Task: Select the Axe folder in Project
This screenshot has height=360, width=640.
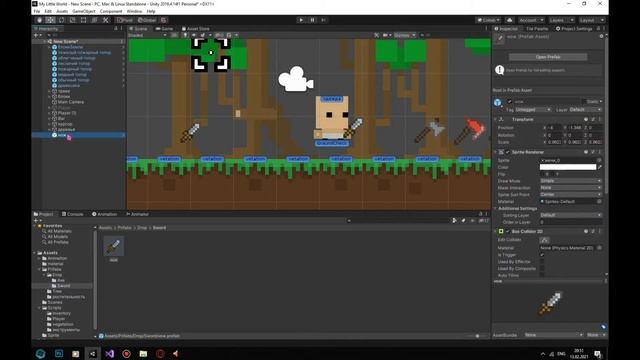Action: pyautogui.click(x=58, y=280)
